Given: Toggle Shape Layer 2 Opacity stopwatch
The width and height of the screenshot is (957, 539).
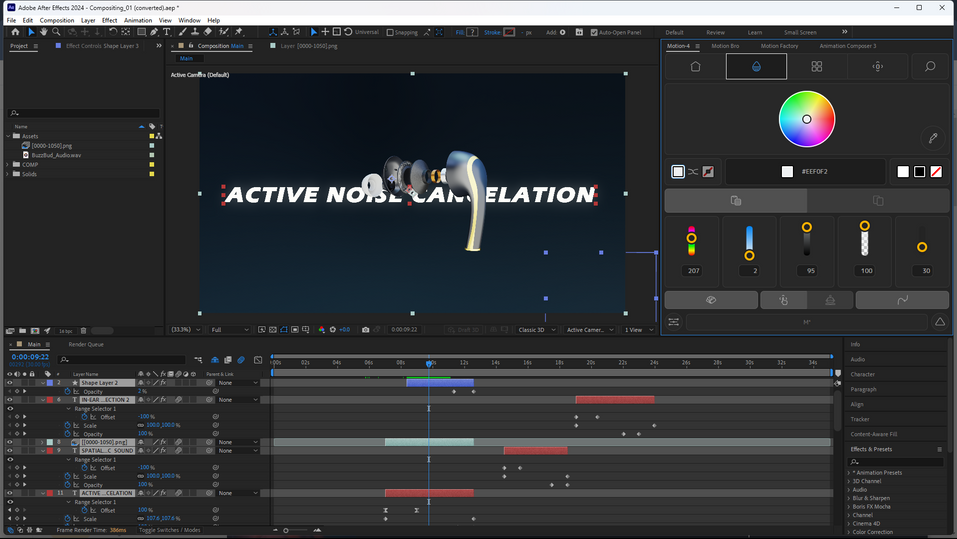Looking at the screenshot, I should (x=67, y=391).
